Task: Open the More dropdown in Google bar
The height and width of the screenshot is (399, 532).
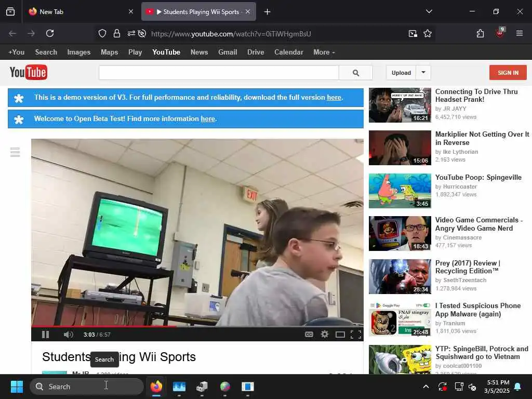Action: point(324,52)
